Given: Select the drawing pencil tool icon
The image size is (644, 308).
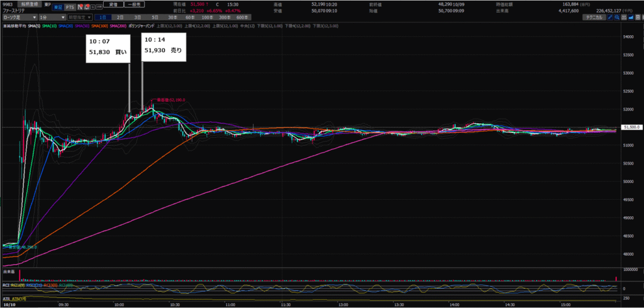Looking at the screenshot, I should coord(611,18).
